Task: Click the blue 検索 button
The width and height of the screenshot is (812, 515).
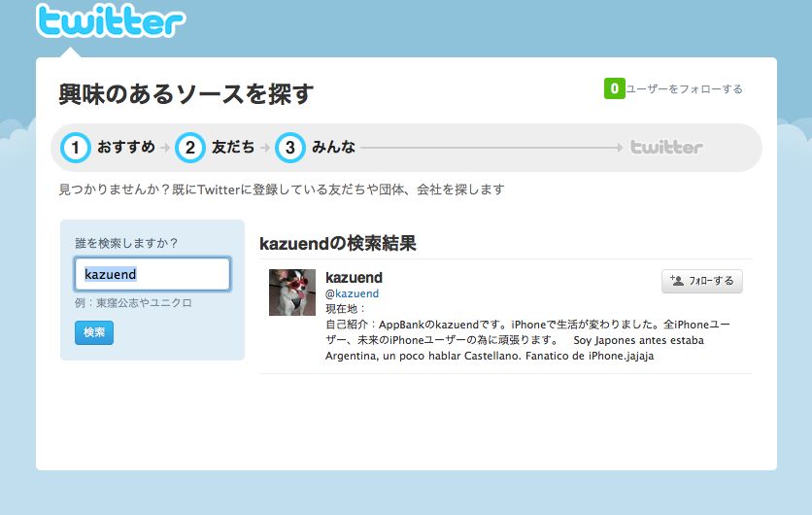Action: pos(94,332)
